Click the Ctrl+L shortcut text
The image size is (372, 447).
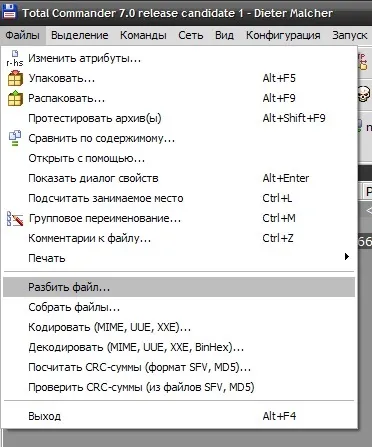(x=277, y=198)
